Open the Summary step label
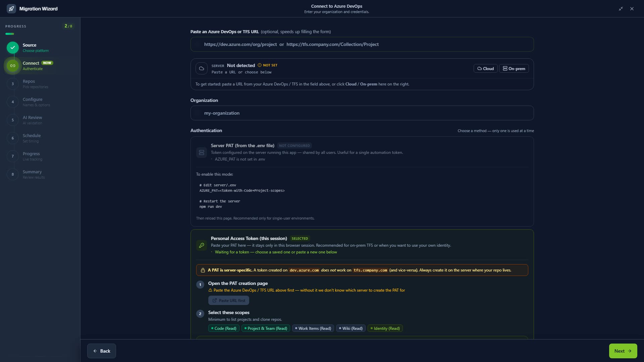The image size is (644, 362). click(x=32, y=172)
